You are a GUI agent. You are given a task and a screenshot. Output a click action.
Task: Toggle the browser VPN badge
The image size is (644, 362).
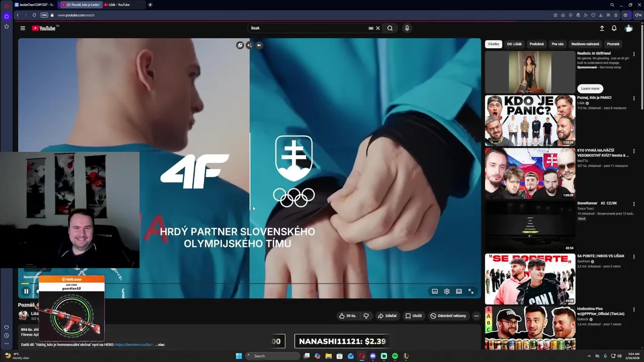[x=44, y=15]
